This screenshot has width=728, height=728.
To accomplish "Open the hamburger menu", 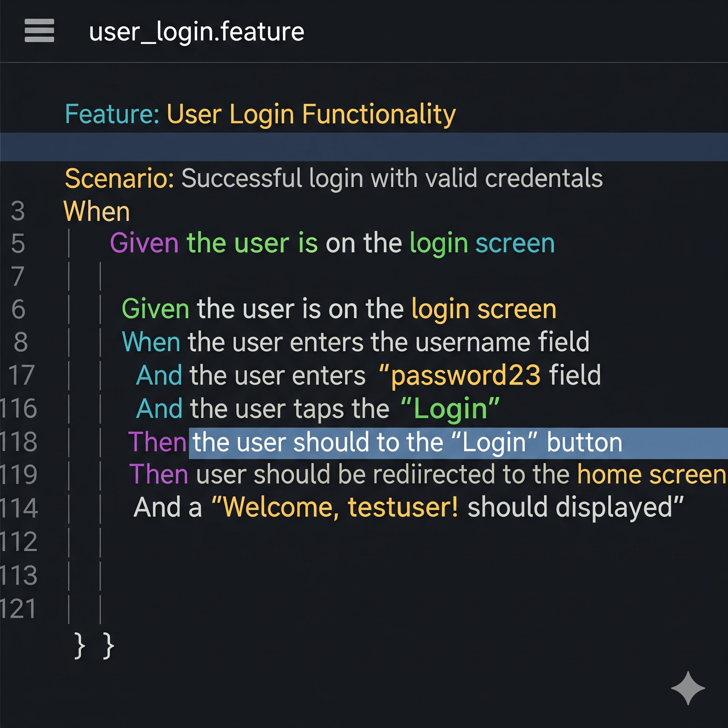I will 39,31.
